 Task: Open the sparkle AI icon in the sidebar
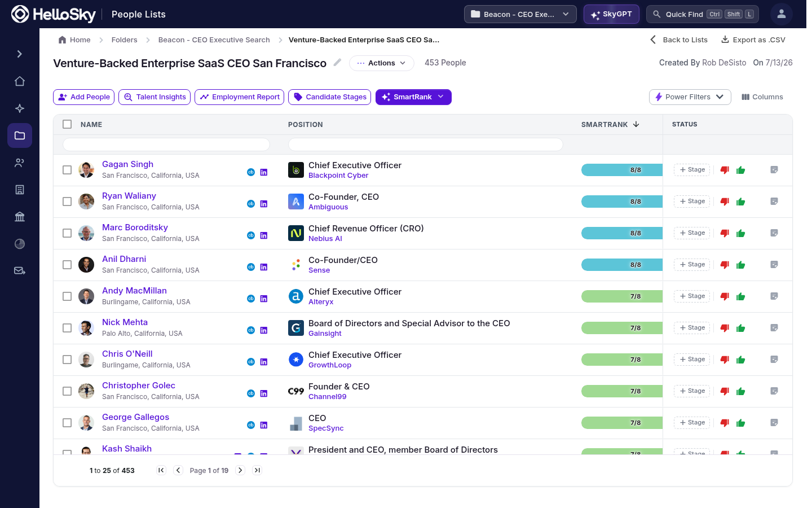20,108
